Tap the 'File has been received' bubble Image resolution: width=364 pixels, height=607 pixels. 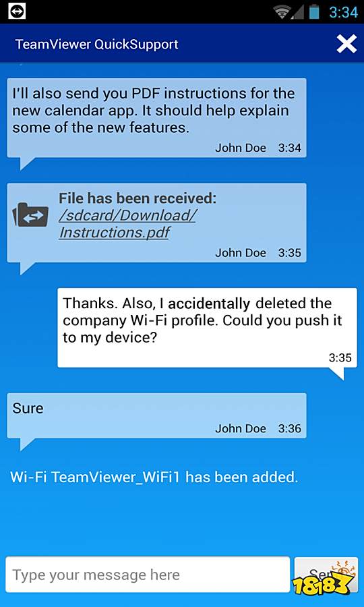click(x=156, y=223)
